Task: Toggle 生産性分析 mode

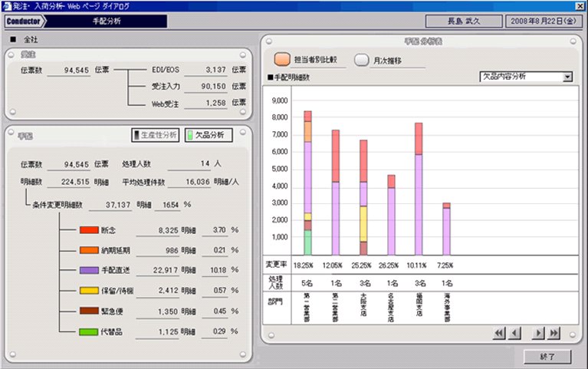Action: (x=156, y=135)
